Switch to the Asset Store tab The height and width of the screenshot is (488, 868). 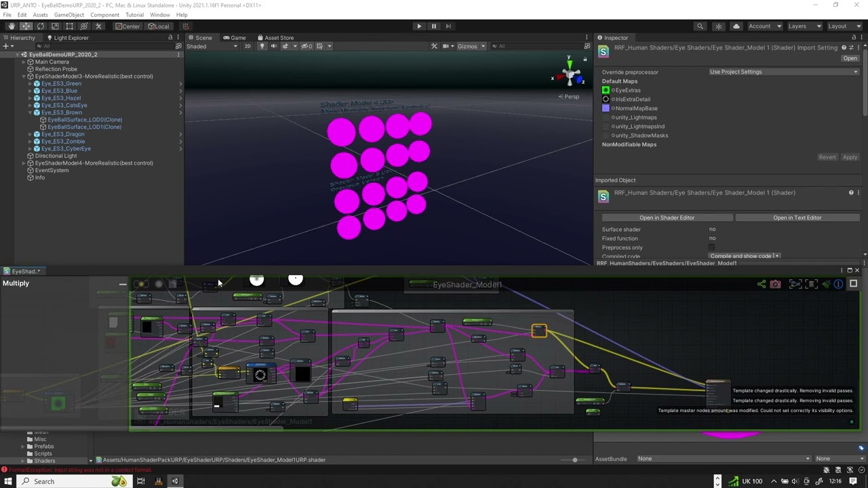click(275, 38)
